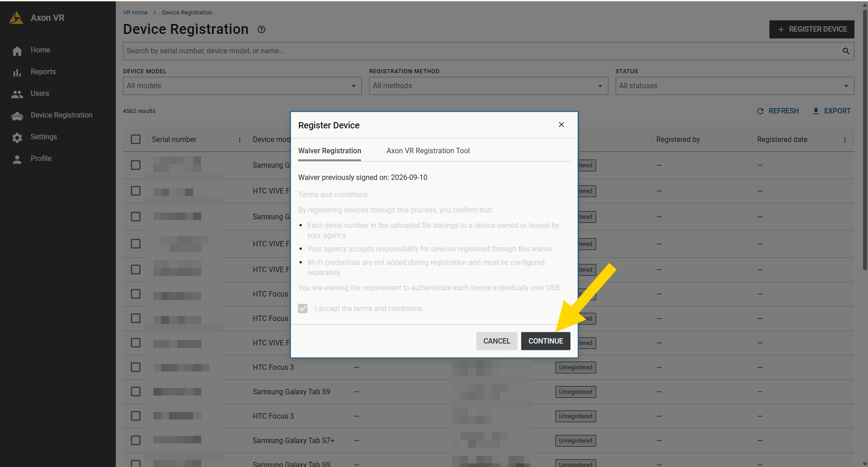The height and width of the screenshot is (467, 868).
Task: Open Settings gear icon
Action: [x=17, y=137]
